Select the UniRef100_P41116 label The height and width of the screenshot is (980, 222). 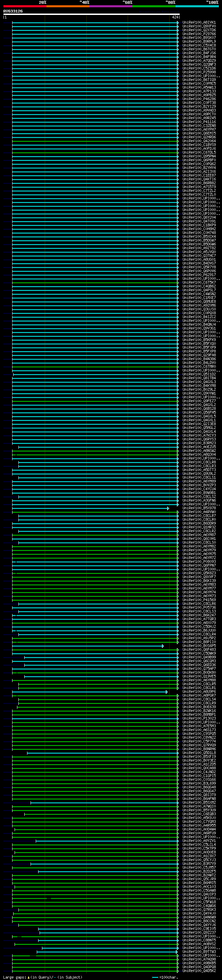tap(199, 122)
